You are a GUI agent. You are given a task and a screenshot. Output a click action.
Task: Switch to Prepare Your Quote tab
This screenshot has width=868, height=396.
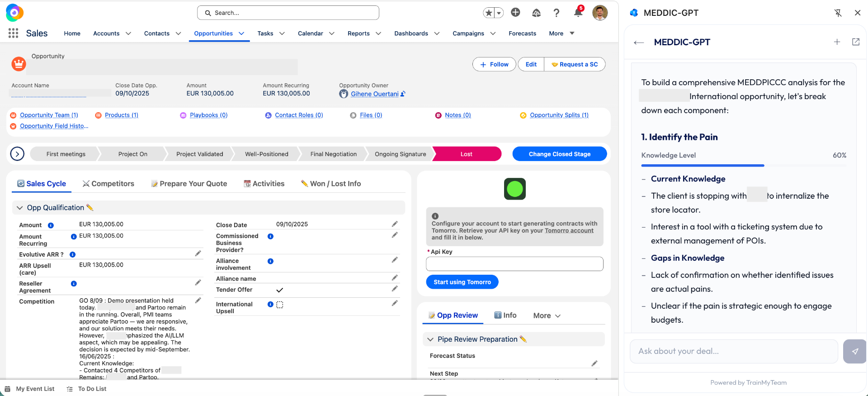(189, 184)
